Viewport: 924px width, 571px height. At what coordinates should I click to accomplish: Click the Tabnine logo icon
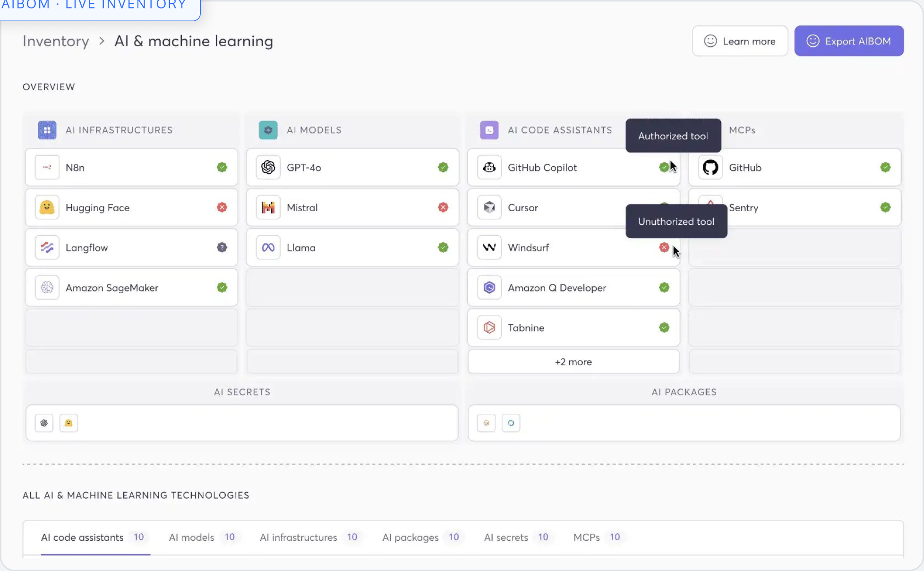(489, 328)
